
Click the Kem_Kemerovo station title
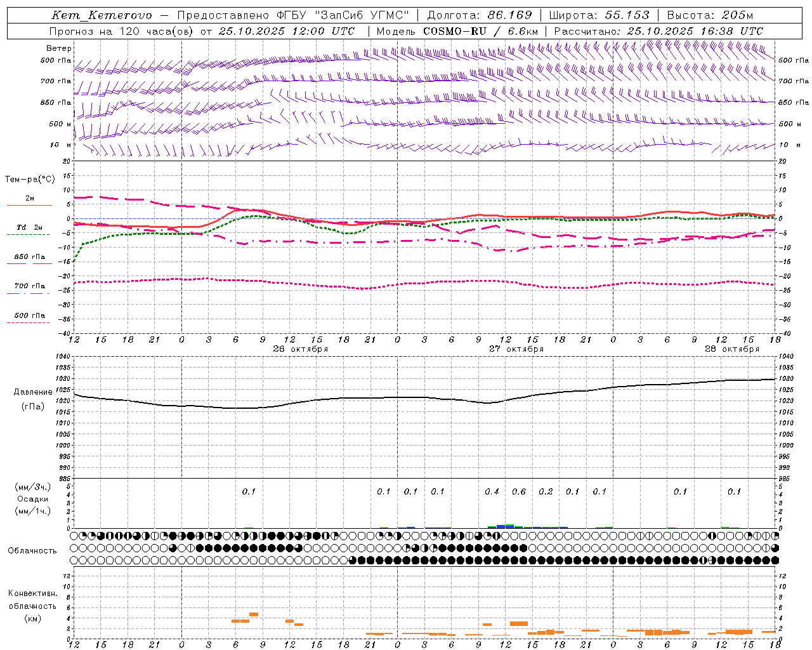click(102, 15)
